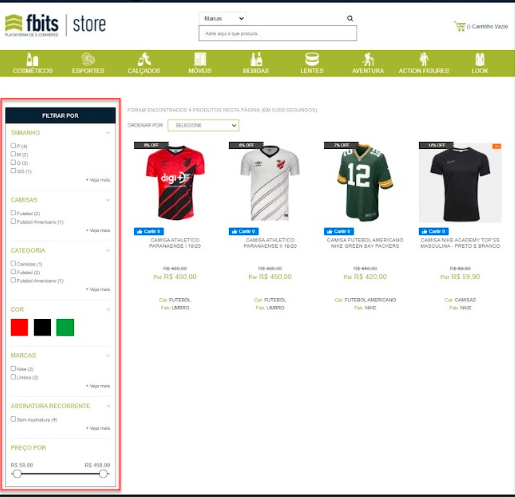
Task: Click the search magnifier icon
Action: tap(350, 18)
